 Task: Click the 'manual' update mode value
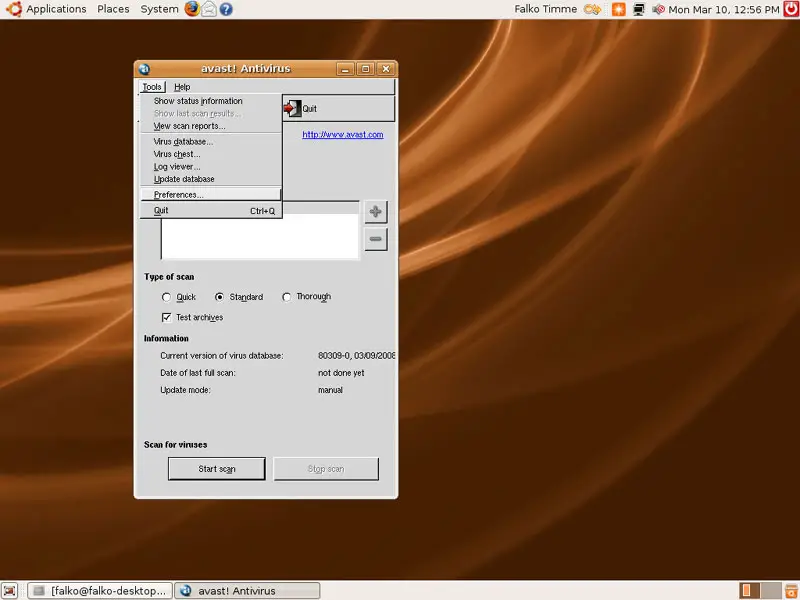331,390
